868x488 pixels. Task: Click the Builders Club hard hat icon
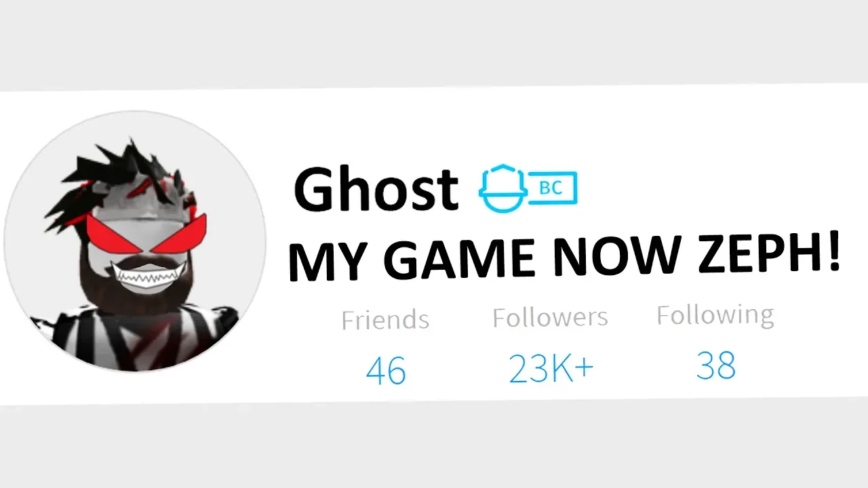[500, 188]
